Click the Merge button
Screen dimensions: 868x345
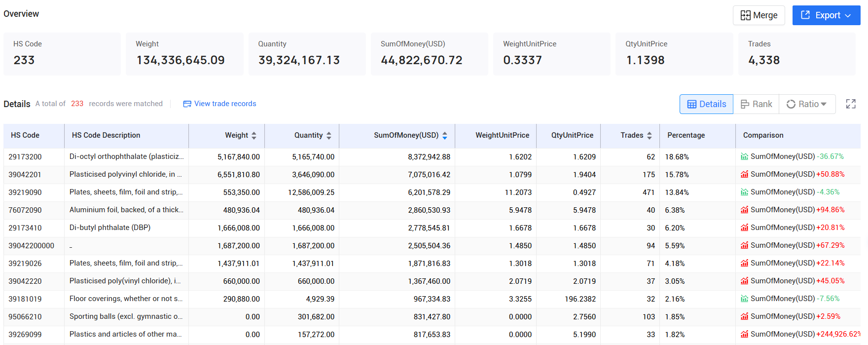(x=759, y=15)
